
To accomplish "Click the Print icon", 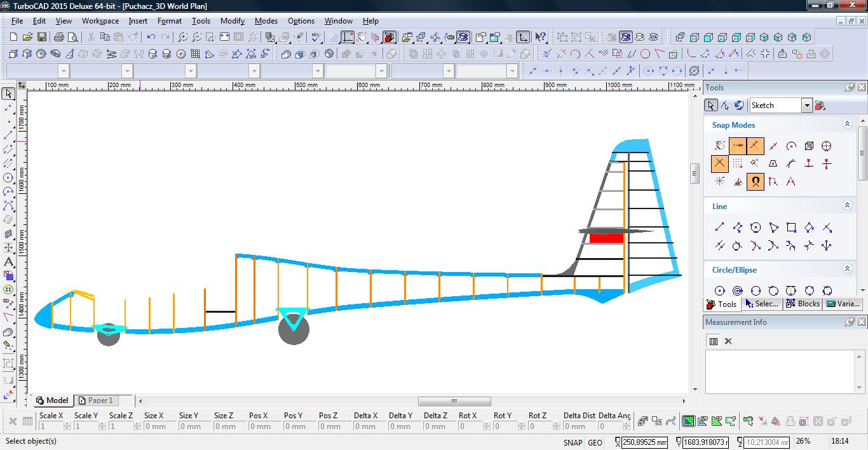I will [x=59, y=37].
